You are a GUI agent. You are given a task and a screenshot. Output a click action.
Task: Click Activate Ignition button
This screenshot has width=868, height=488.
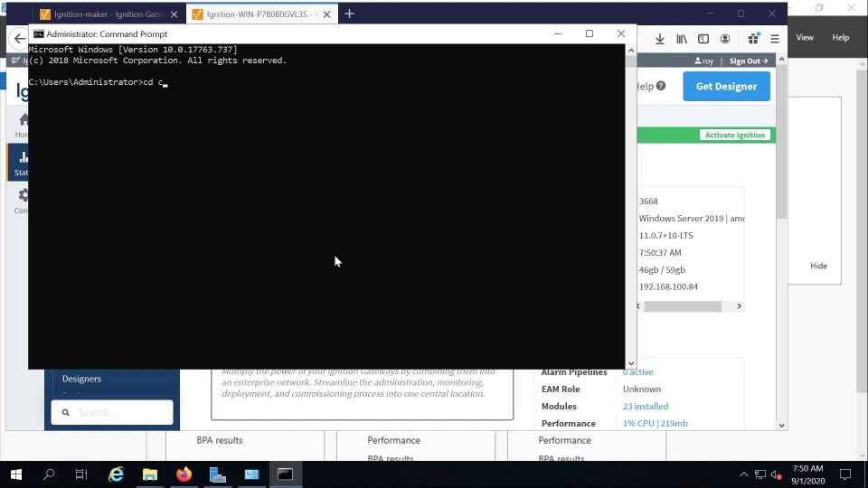pyautogui.click(x=734, y=135)
